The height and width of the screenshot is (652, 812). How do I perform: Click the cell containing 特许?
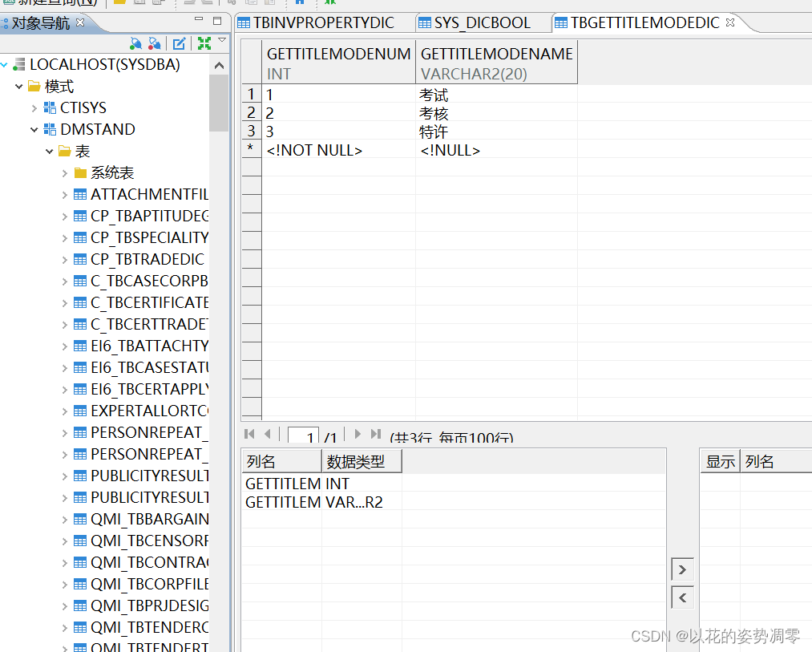[x=496, y=132]
